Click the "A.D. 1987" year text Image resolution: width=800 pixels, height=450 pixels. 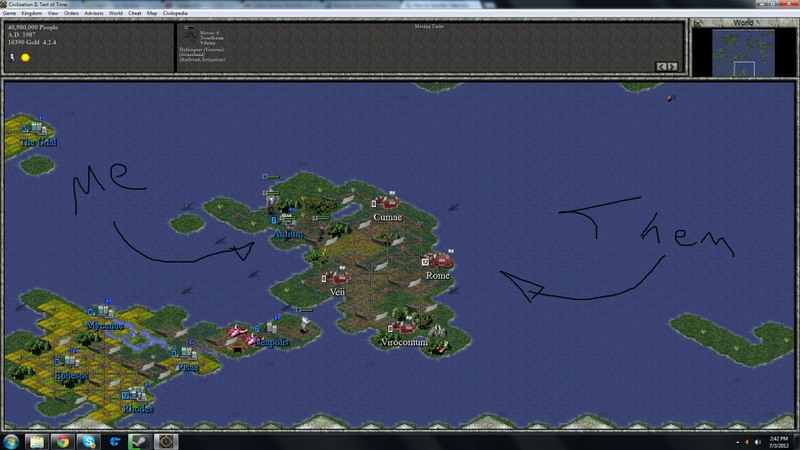point(21,35)
